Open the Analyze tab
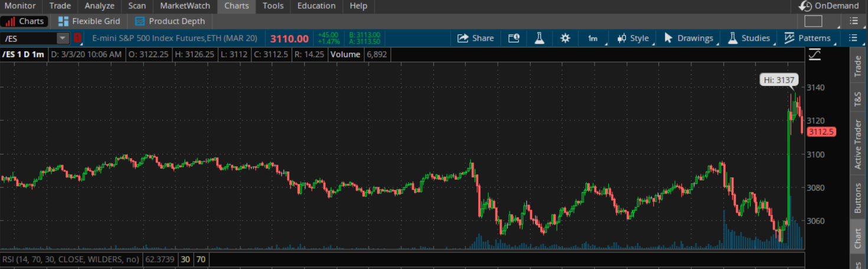The image size is (868, 269). point(99,6)
